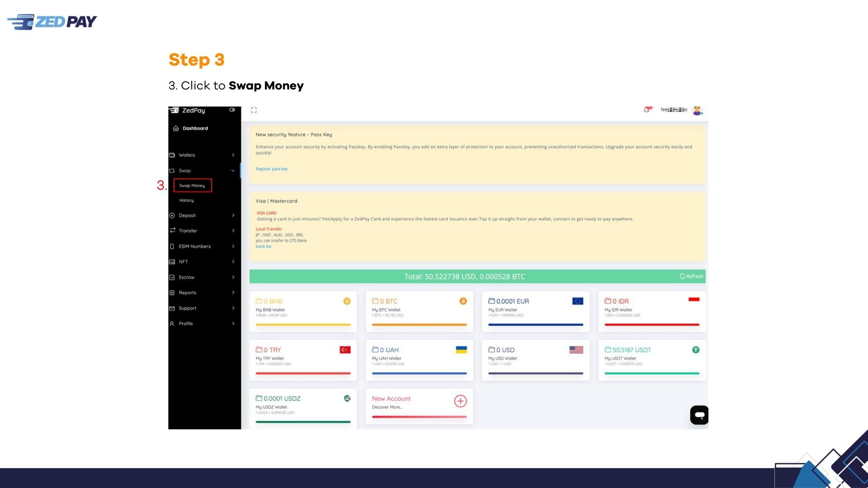Viewport: 868px width, 488px height.
Task: Toggle the eye icon in sidebar header
Action: coord(232,110)
